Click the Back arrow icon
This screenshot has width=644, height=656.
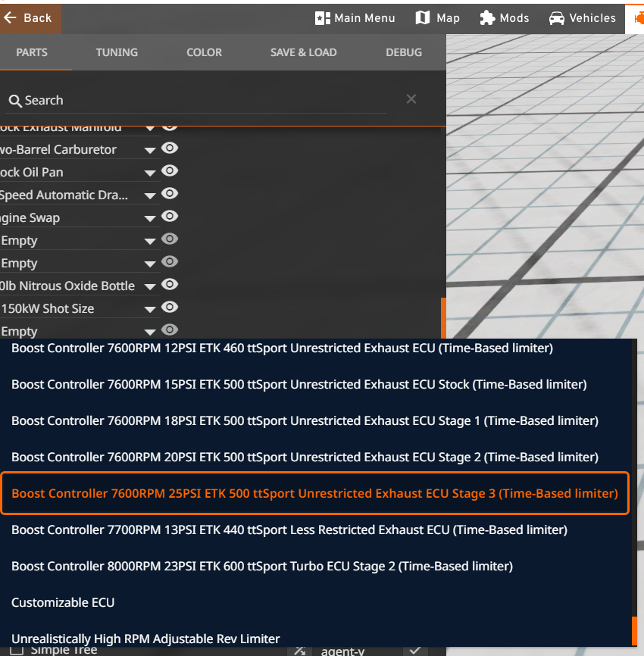10,18
